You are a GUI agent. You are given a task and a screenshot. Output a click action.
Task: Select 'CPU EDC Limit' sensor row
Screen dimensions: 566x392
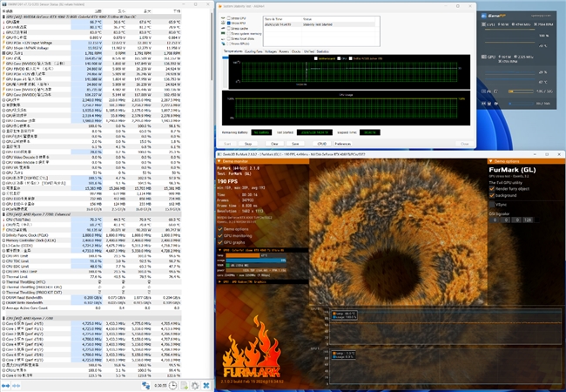click(x=91, y=267)
